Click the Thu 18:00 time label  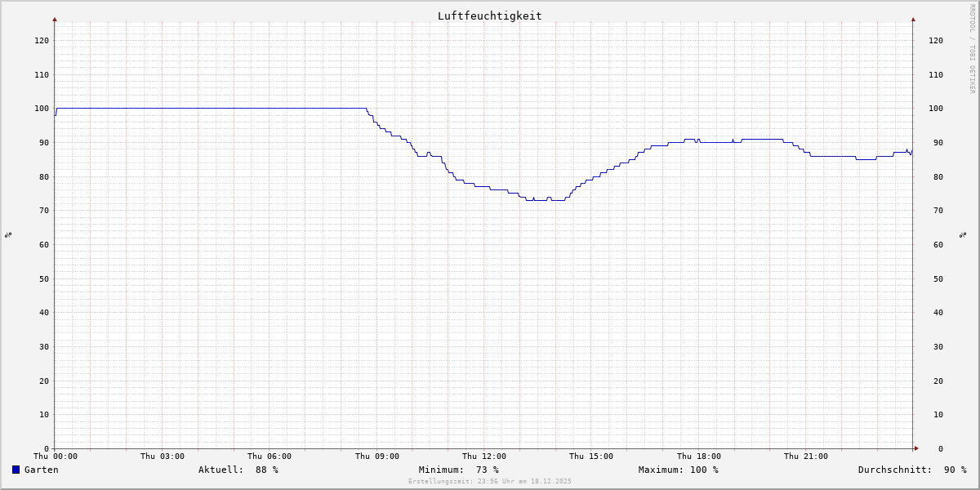pyautogui.click(x=698, y=457)
